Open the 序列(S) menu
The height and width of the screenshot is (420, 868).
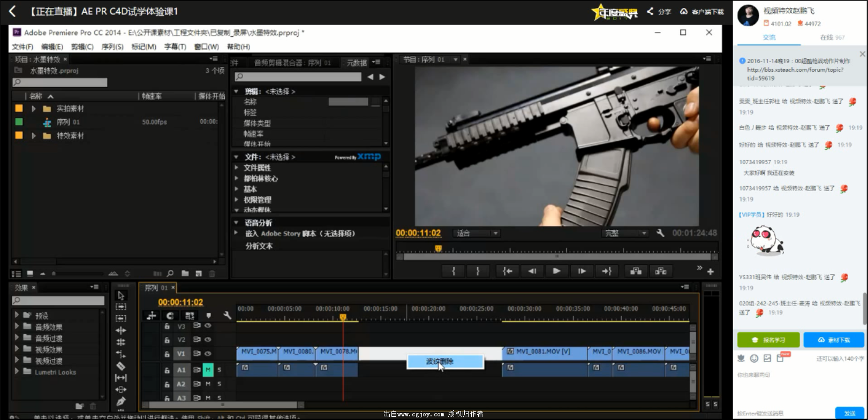pyautogui.click(x=112, y=47)
